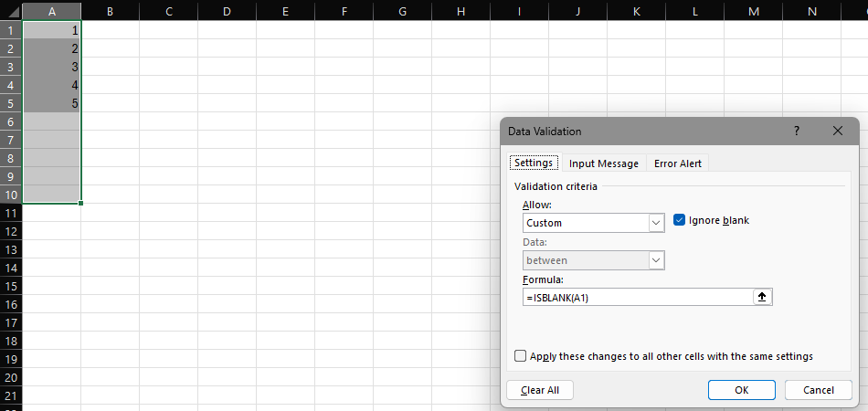Switch to the Error Alert tab

(x=678, y=163)
